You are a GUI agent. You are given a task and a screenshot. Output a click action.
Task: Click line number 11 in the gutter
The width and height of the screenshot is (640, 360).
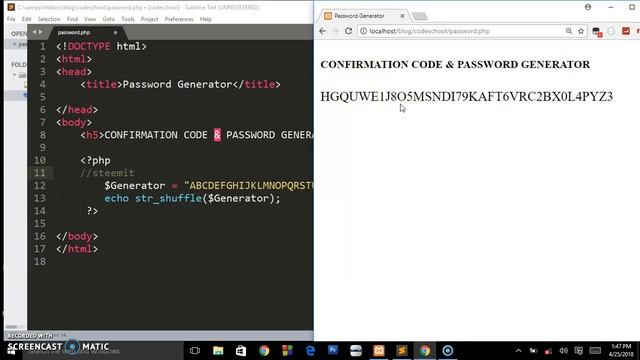pos(40,173)
